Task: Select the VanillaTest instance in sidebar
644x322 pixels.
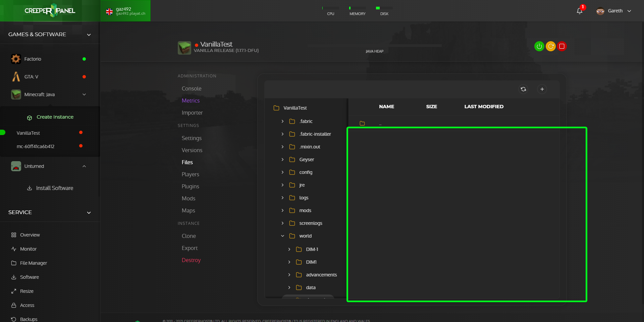Action: click(28, 133)
